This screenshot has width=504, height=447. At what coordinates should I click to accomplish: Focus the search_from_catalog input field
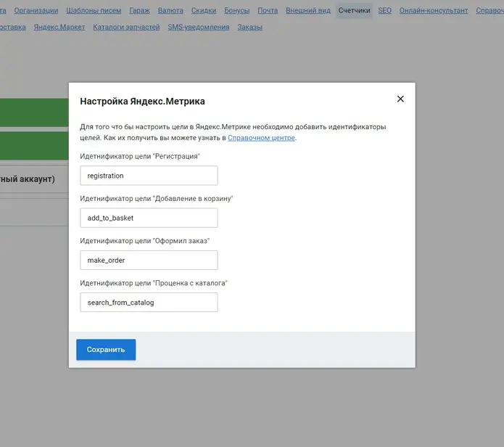click(149, 303)
